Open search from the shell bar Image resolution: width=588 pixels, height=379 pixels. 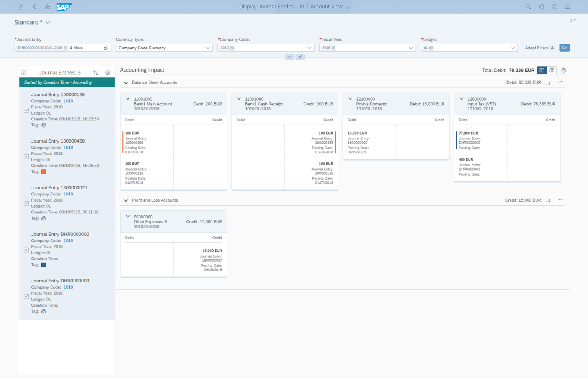tap(528, 7)
